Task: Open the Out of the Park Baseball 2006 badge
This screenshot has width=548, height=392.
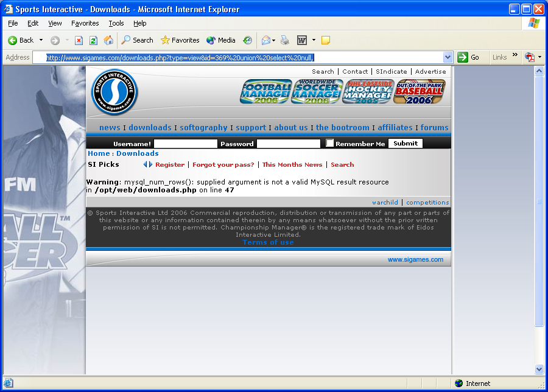Action: pyautogui.click(x=419, y=91)
